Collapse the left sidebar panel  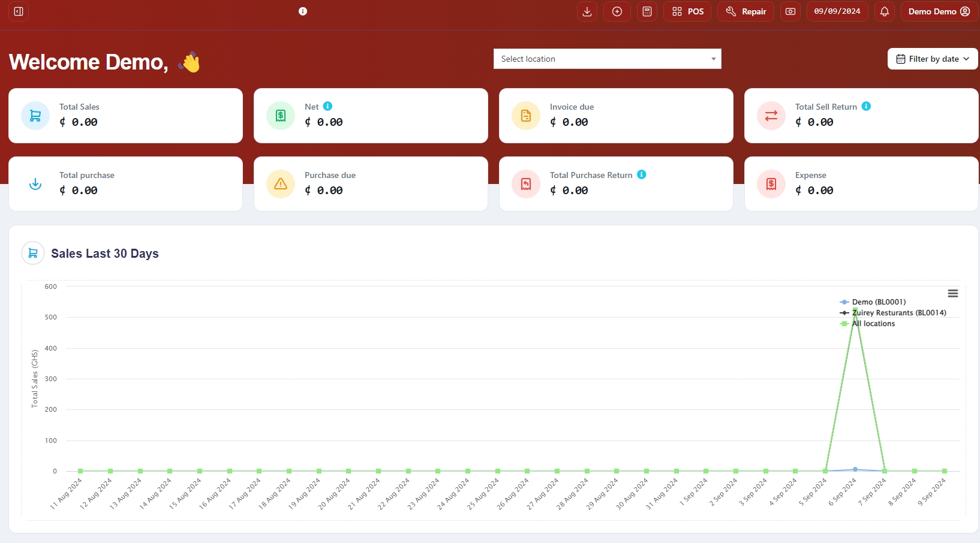[x=18, y=11]
